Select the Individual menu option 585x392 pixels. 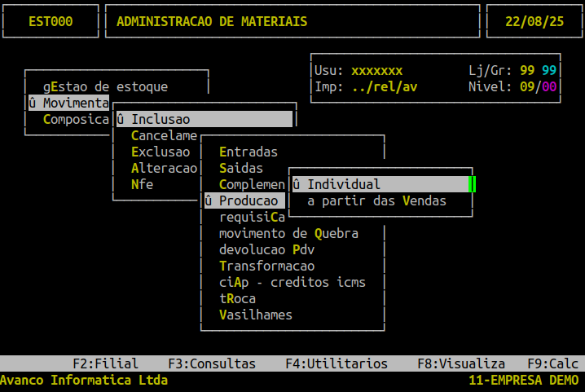tap(380, 184)
